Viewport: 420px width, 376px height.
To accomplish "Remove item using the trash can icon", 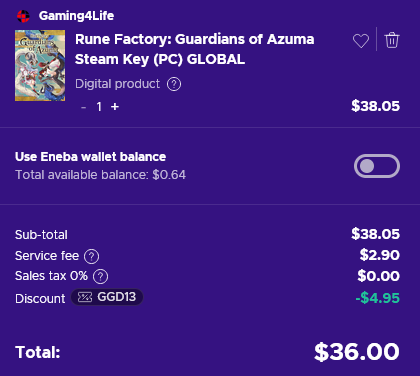I will click(x=392, y=40).
